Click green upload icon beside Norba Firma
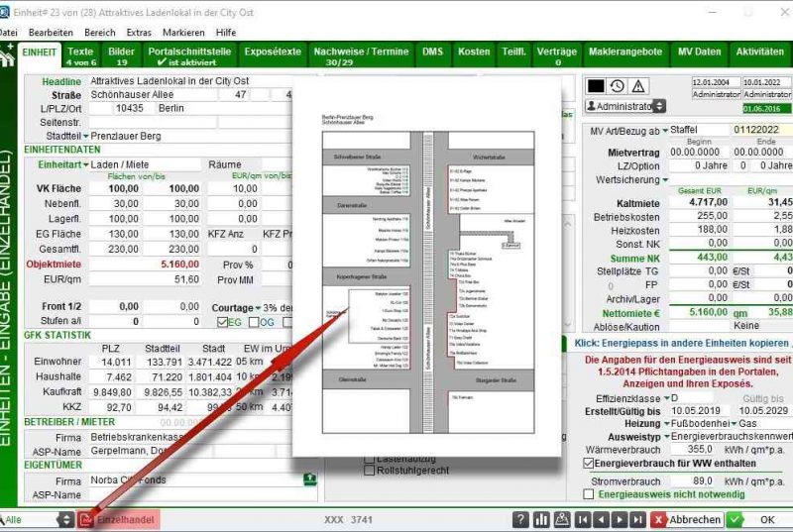 (x=309, y=480)
